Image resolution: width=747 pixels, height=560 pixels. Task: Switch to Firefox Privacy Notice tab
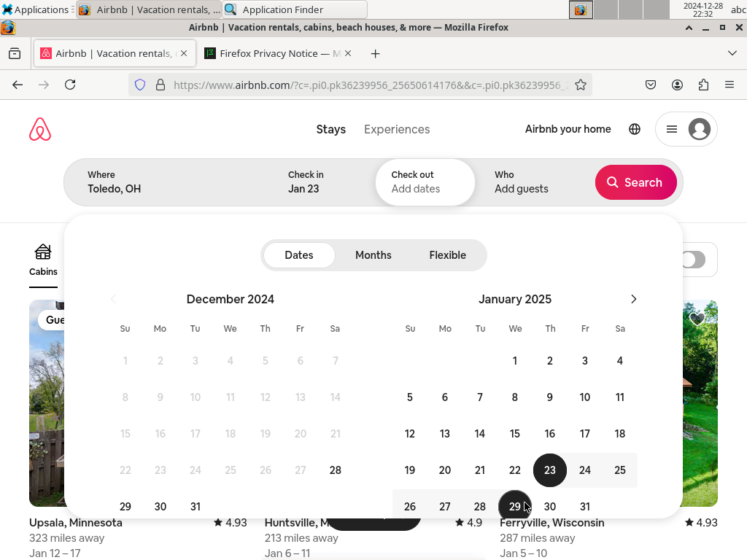pos(279,53)
